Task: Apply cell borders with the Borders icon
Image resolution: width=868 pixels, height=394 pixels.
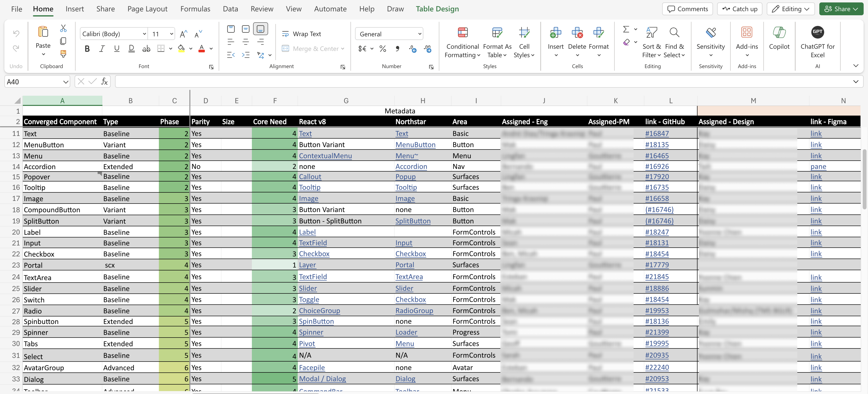Action: point(161,49)
